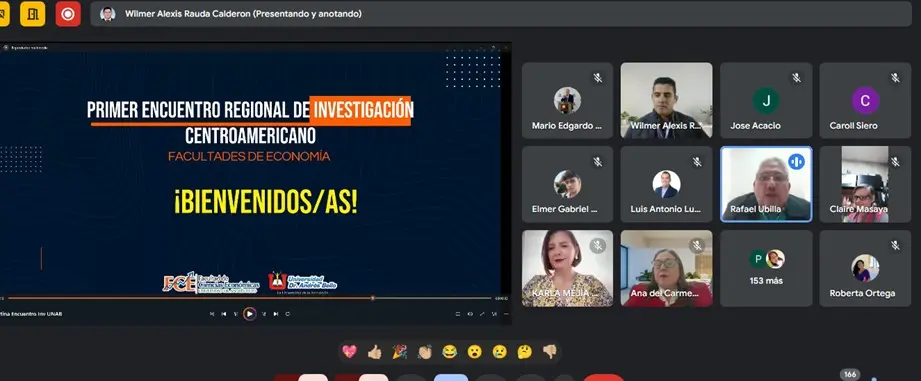Select Rafael Ubilla's speaking video tile
The height and width of the screenshot is (381, 921).
click(766, 184)
